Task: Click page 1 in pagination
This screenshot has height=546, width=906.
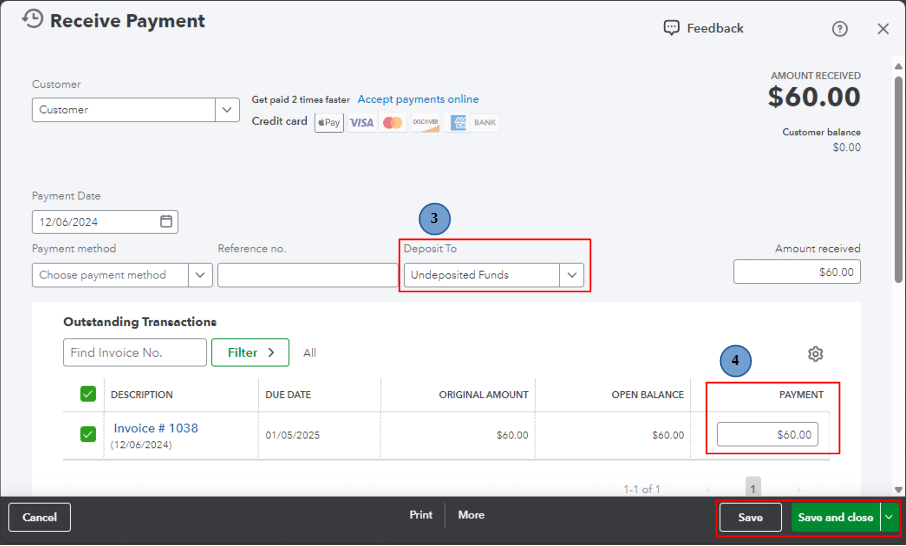Action: (752, 489)
